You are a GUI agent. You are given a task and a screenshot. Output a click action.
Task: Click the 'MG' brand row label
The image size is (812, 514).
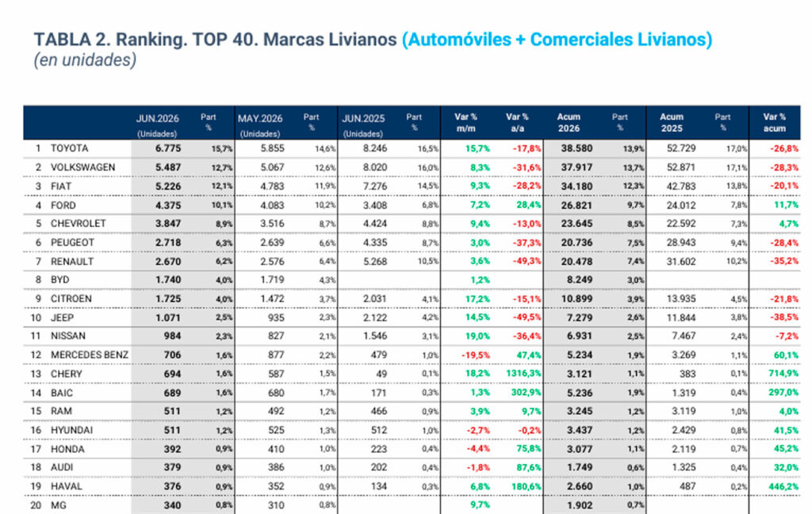coord(59,505)
